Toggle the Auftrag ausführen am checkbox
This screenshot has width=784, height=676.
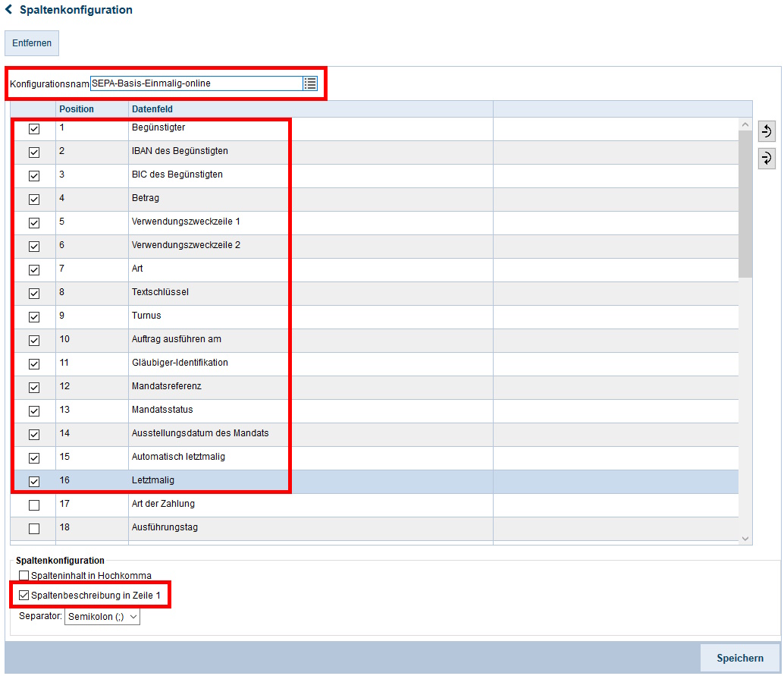click(34, 341)
